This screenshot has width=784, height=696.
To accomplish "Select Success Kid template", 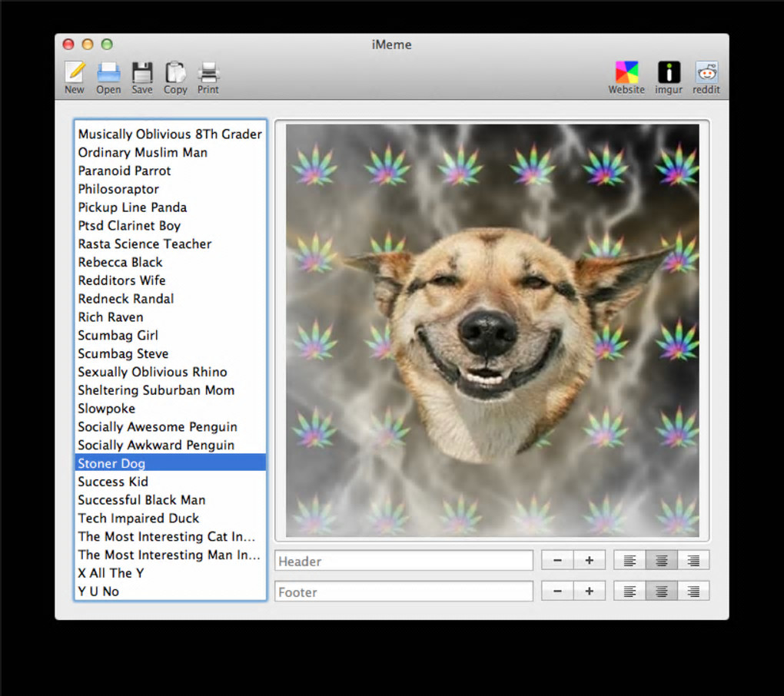I will (170, 482).
